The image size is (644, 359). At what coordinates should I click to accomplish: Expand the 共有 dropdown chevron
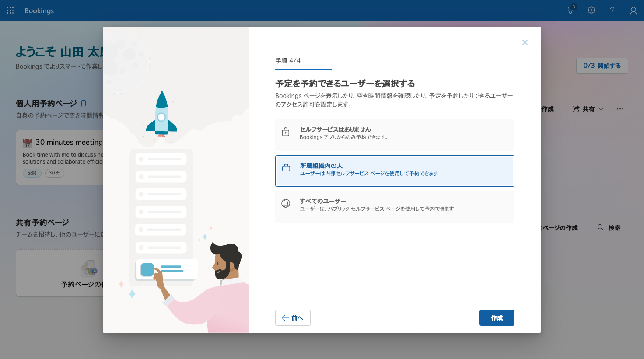[601, 109]
